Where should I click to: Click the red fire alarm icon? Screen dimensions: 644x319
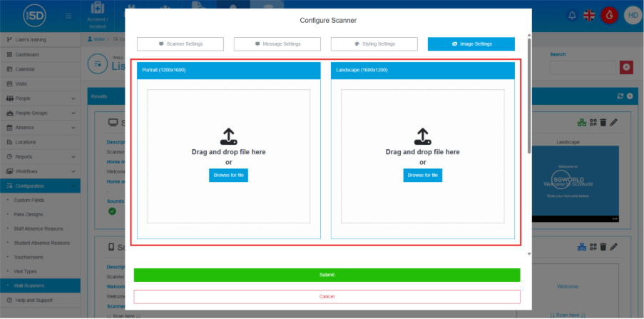(x=609, y=16)
